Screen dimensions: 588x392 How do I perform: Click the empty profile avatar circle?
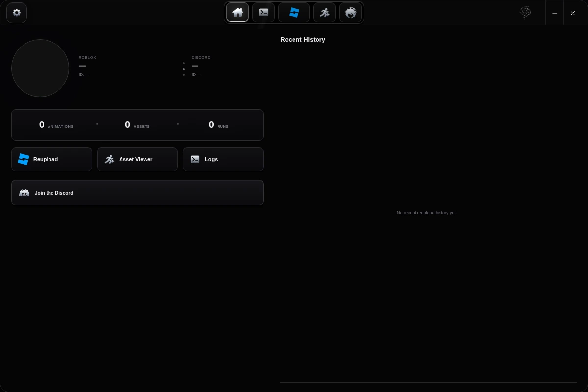tap(40, 68)
